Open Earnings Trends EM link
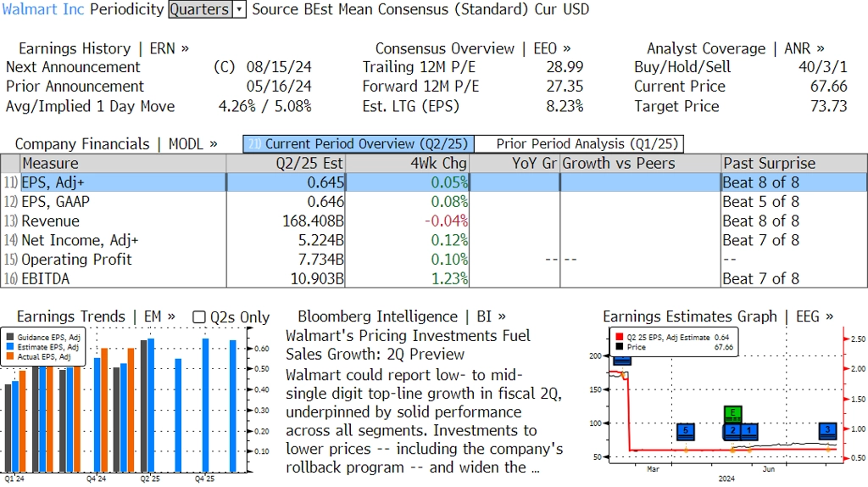This screenshot has height=487, width=868. point(96,317)
